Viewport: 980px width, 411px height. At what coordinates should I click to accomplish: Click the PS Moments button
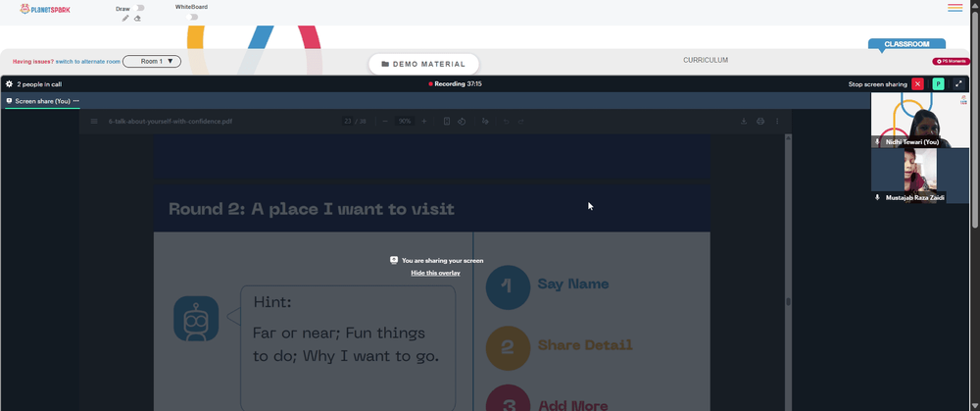[952, 61]
